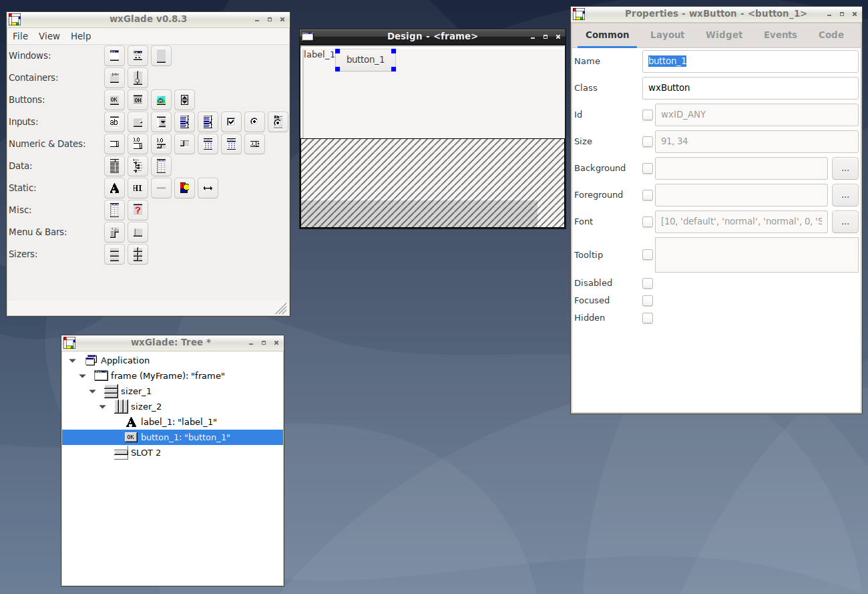Check the Hidden checkbox
This screenshot has width=868, height=594.
pos(648,318)
